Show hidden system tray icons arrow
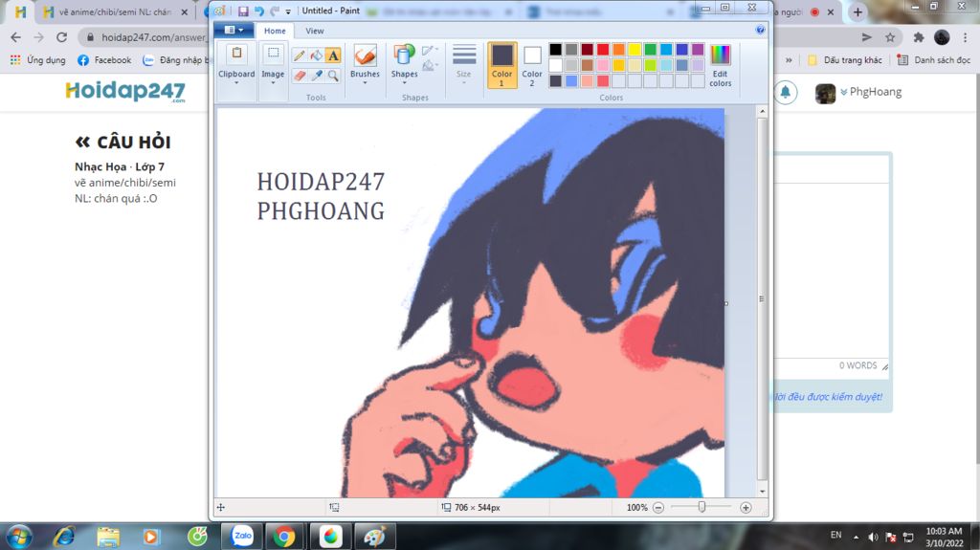The width and height of the screenshot is (980, 550). pyautogui.click(x=856, y=537)
